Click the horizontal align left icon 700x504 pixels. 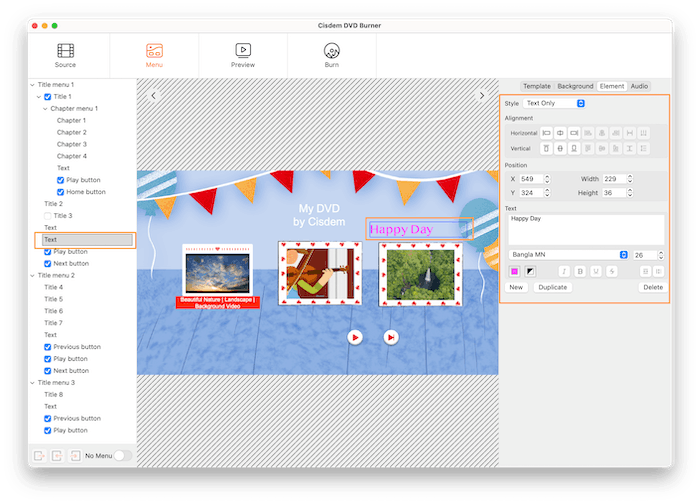(547, 133)
